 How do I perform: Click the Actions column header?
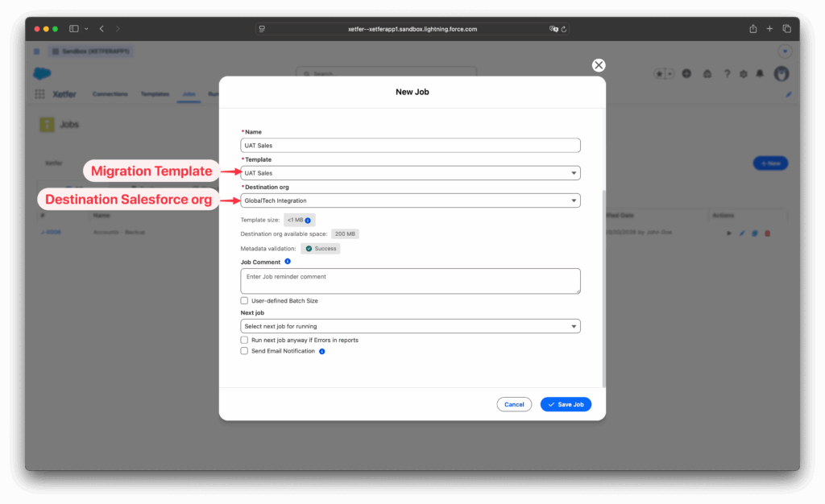723,216
